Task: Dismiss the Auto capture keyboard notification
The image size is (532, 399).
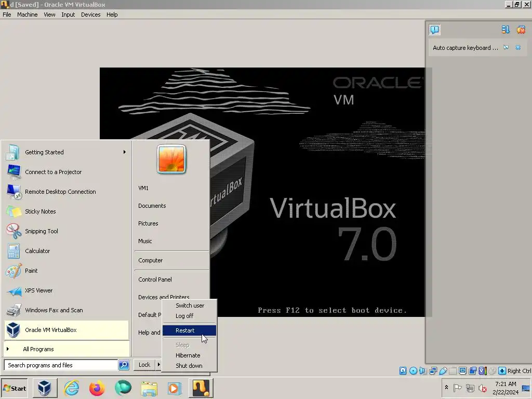Action: coord(518,47)
